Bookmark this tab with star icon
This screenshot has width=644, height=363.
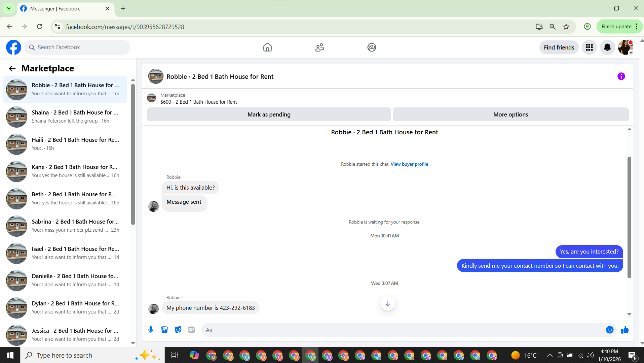pos(566,27)
